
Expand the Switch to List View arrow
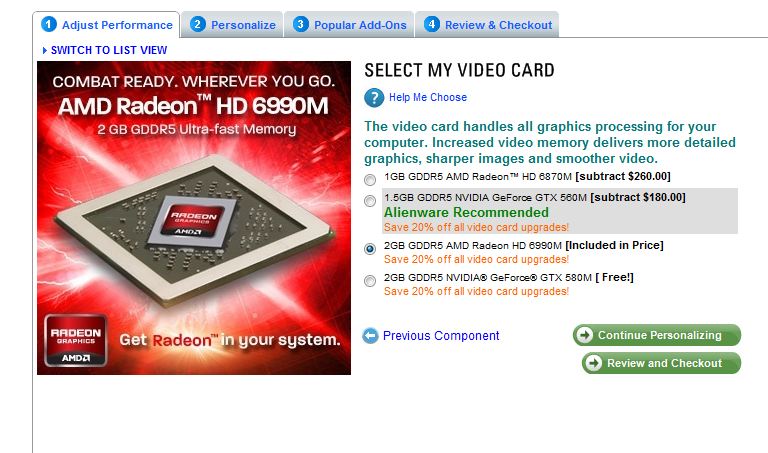click(45, 50)
